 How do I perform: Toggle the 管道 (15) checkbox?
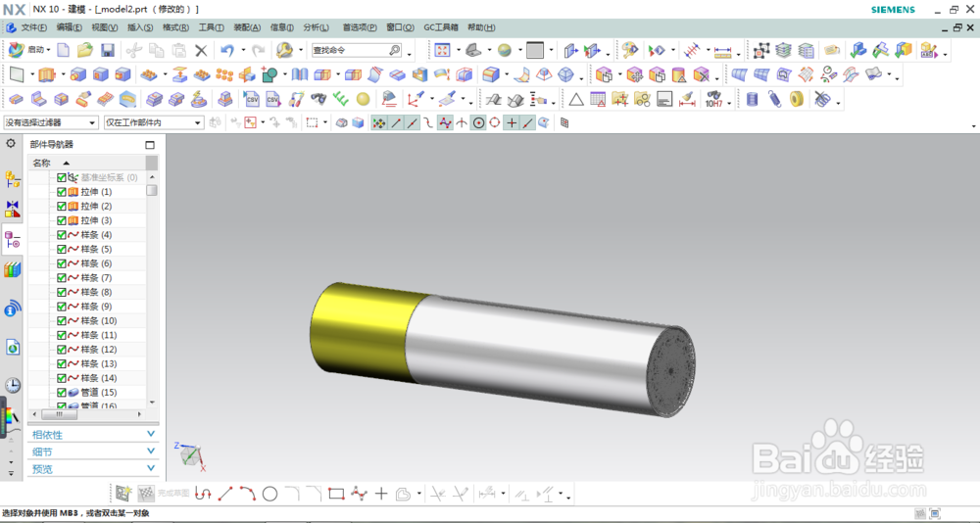(x=61, y=393)
